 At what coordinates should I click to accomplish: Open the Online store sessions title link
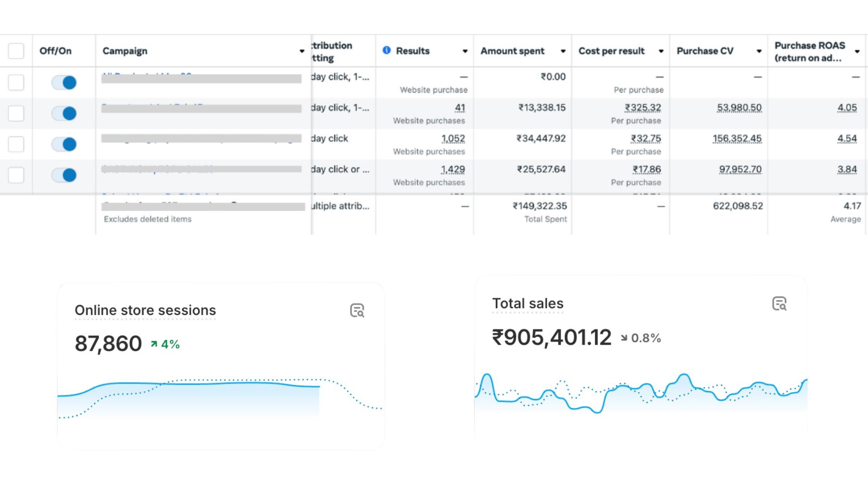click(x=145, y=310)
